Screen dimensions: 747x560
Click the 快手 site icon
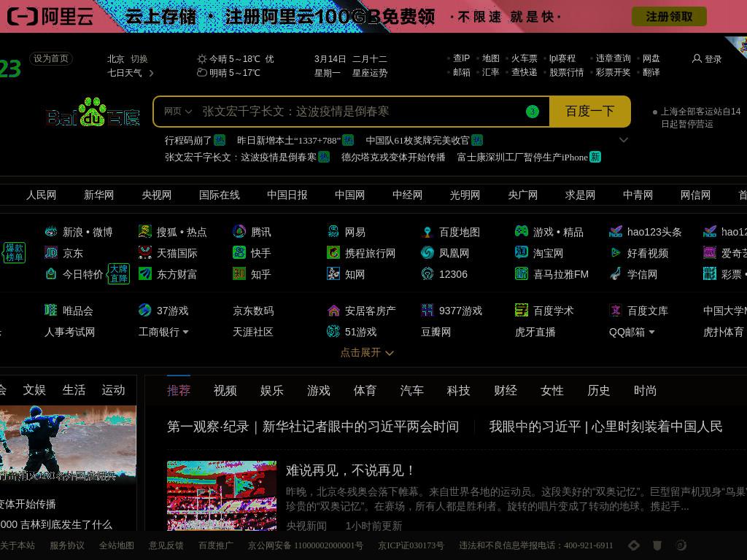239,253
